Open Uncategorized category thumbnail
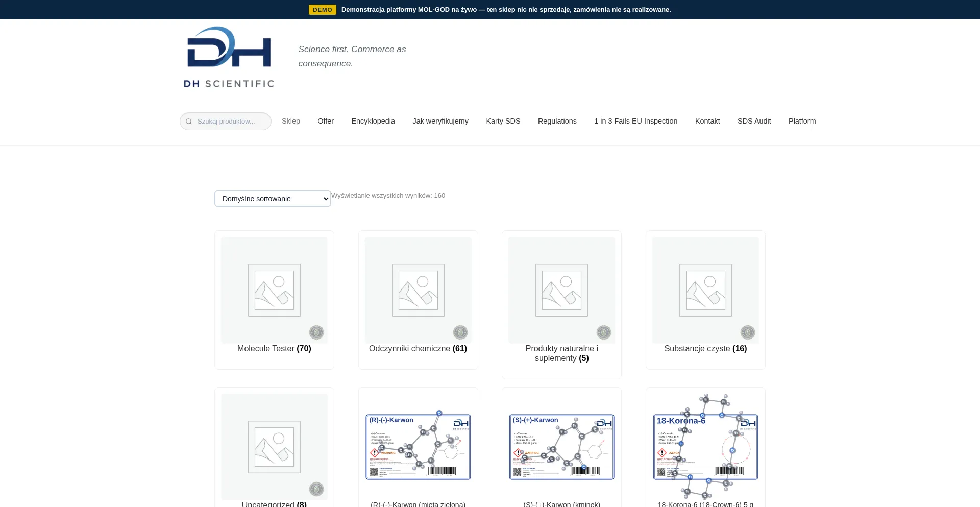This screenshot has height=507, width=980. (274, 447)
